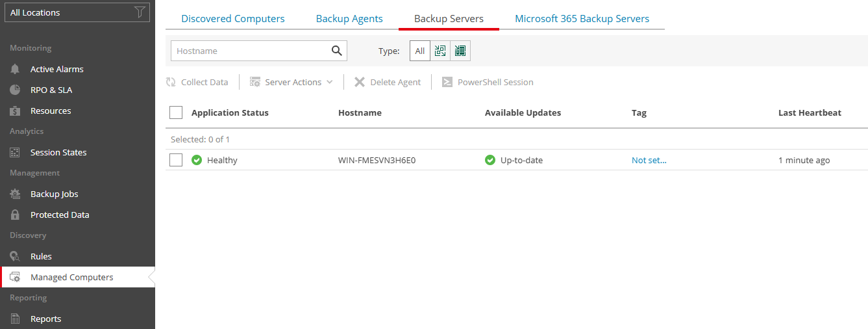Launch a PowerShell Session
The image size is (868, 329).
(x=488, y=82)
